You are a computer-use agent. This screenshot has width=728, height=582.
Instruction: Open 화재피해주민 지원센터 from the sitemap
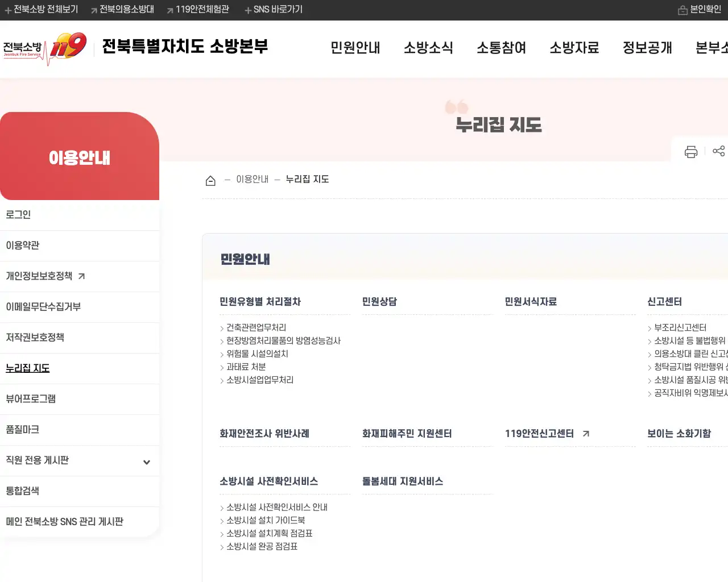[x=407, y=433]
